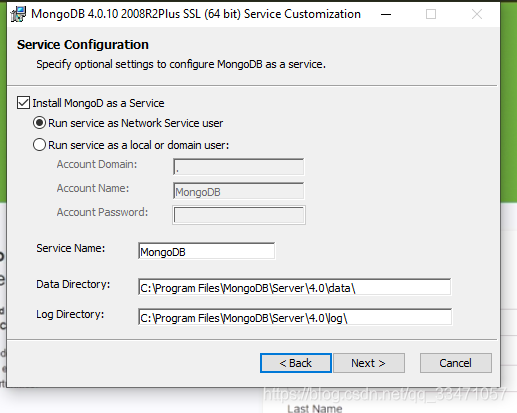Screen dimensions: 517x413
Task: Go back with the < Back button
Action: pyautogui.click(x=296, y=363)
